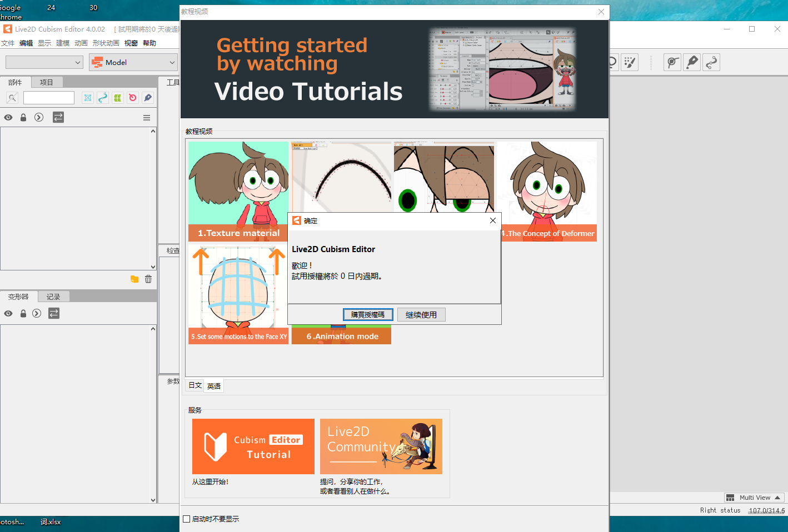Select the 英语 language tab
This screenshot has height=532, width=788.
click(x=214, y=386)
